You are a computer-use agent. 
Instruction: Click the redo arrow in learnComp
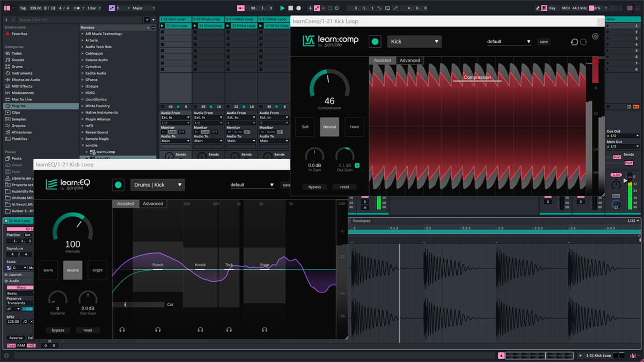583,42
